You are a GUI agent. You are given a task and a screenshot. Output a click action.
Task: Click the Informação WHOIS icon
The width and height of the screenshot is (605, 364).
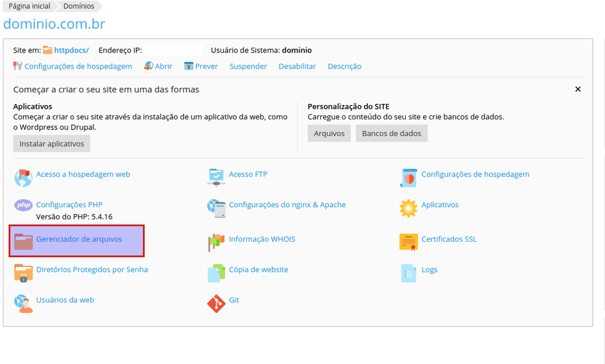point(216,241)
